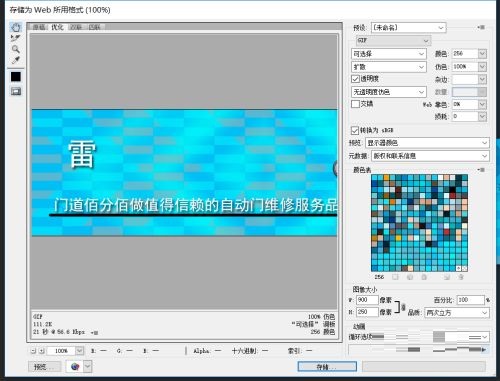Click the delete color trash icon
This screenshot has height=381, width=500.
pyautogui.click(x=461, y=277)
